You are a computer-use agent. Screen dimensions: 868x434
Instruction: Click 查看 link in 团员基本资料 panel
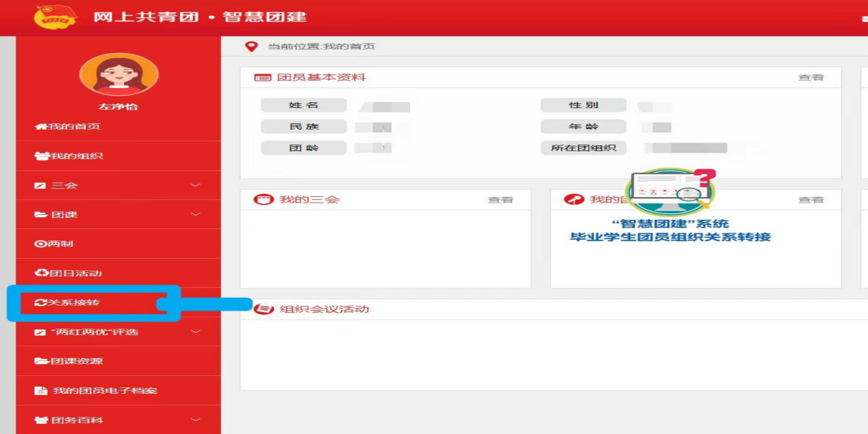tap(811, 77)
